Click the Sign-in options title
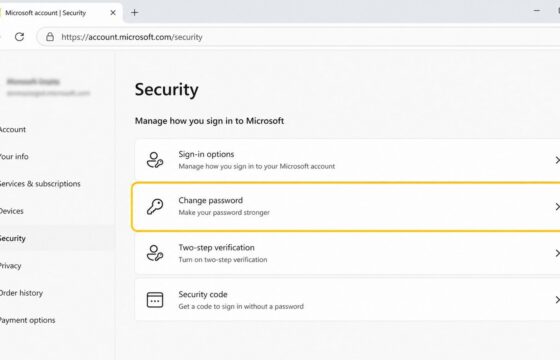This screenshot has height=360, width=560. [x=206, y=154]
